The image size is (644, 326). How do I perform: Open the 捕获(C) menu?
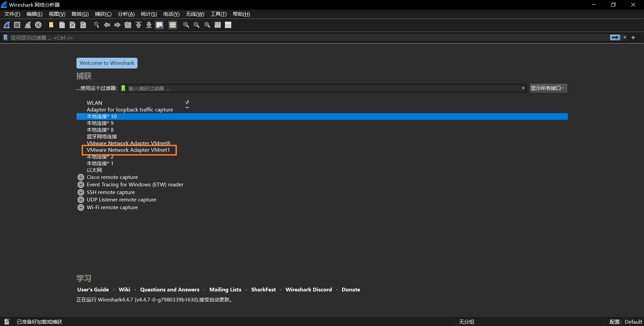pyautogui.click(x=103, y=14)
